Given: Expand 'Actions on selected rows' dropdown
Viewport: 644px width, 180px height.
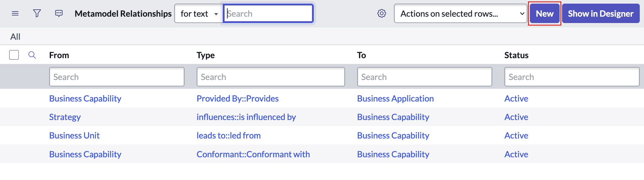Looking at the screenshot, I should pyautogui.click(x=460, y=14).
